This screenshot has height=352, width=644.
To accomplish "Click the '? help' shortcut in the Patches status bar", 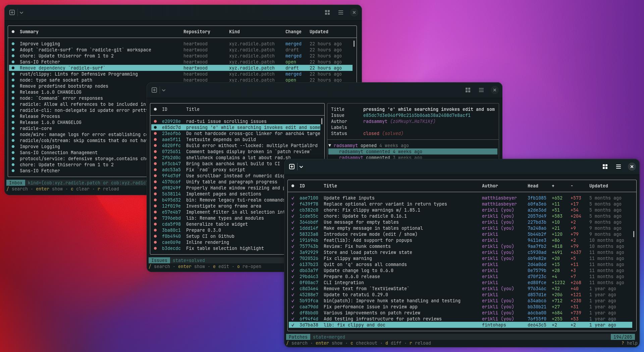I will point(629,343).
